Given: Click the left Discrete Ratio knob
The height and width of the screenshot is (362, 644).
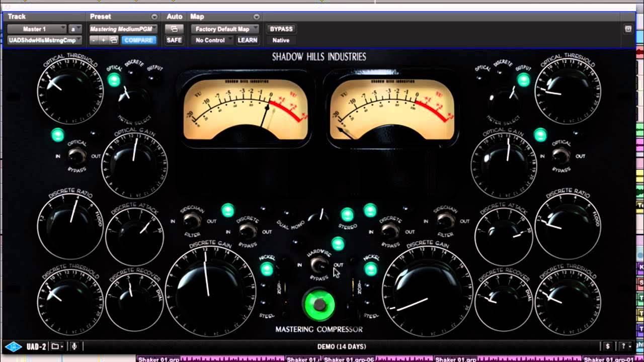Looking at the screenshot, I should tap(70, 226).
